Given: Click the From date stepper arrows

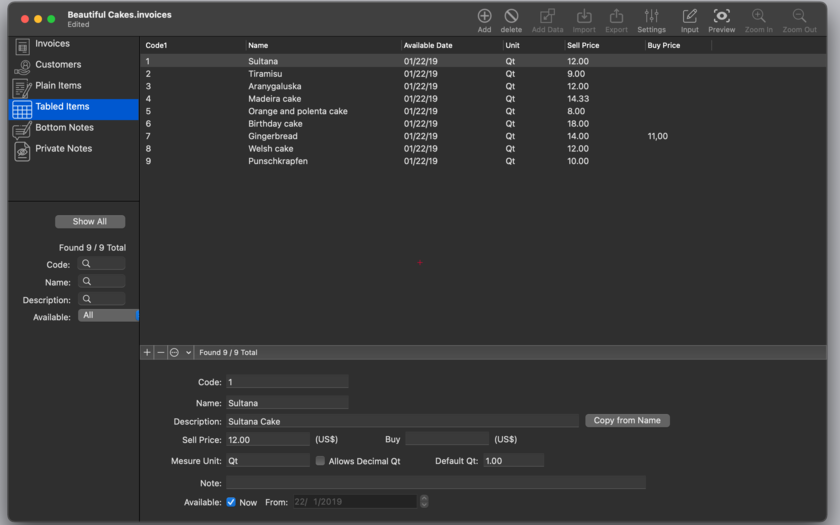Looking at the screenshot, I should (x=424, y=501).
